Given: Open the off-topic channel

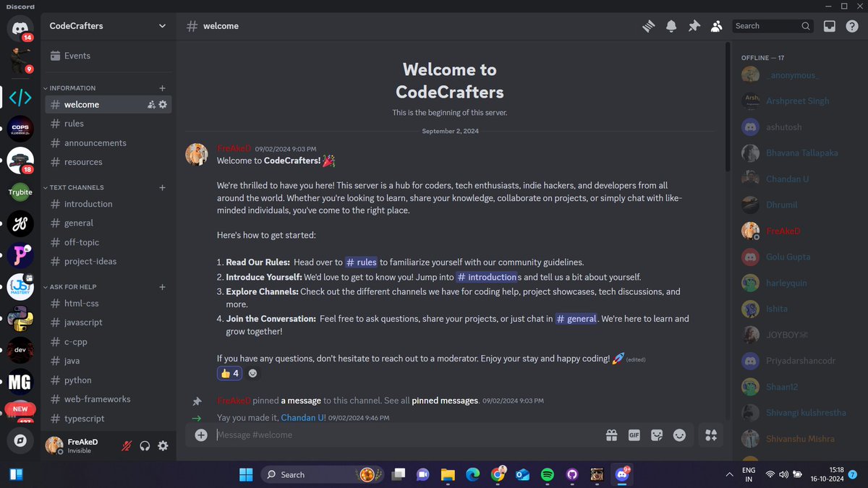Looking at the screenshot, I should (x=109, y=242).
